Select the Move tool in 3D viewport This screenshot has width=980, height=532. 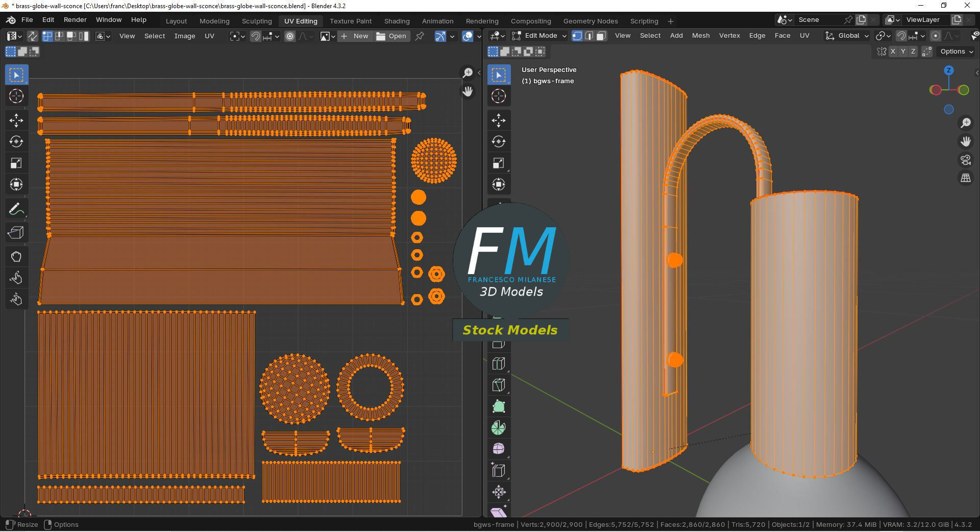[499, 120]
